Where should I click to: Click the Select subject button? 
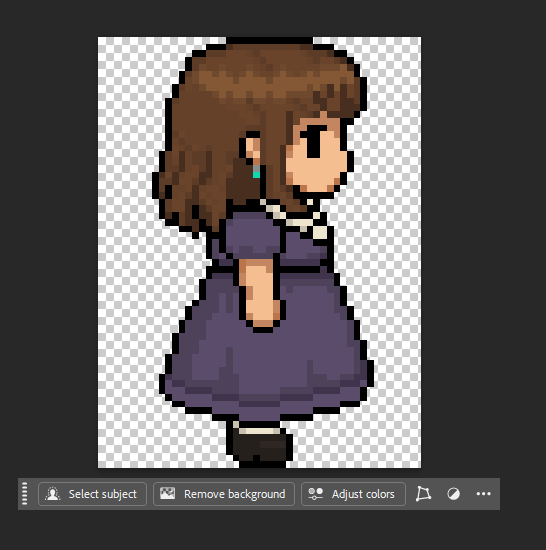92,494
